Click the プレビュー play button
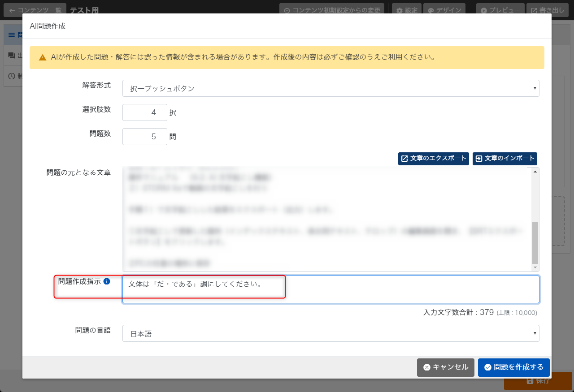574x392 pixels. [x=500, y=10]
